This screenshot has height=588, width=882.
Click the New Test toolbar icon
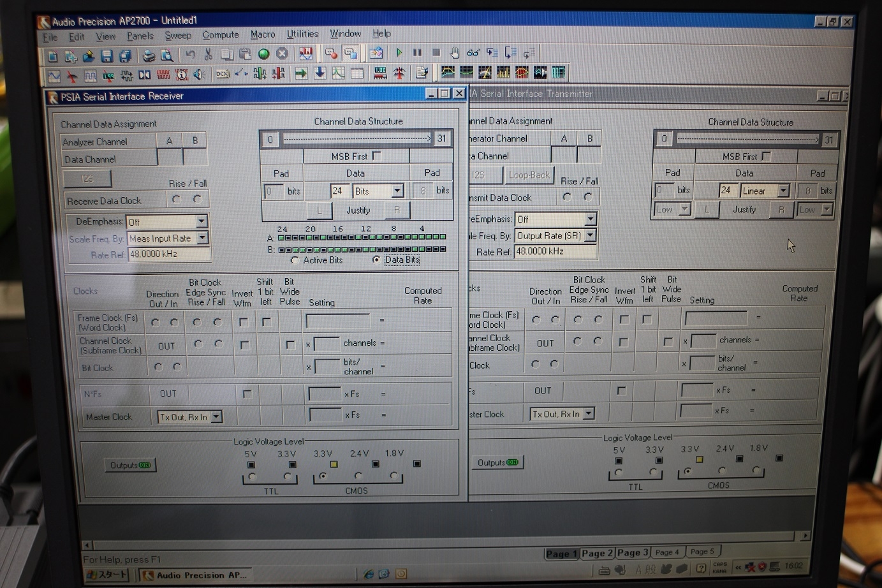click(53, 56)
